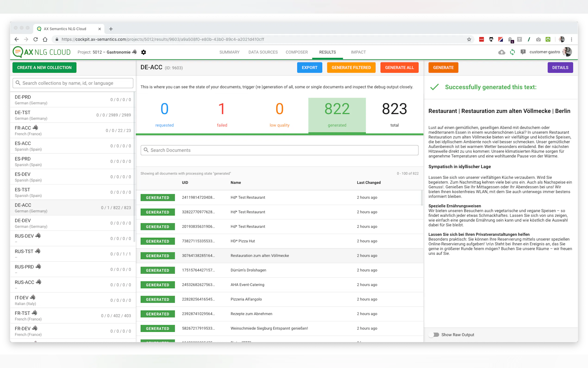The image size is (588, 368).
Task: Click the green printer extension icon
Action: coord(548,39)
